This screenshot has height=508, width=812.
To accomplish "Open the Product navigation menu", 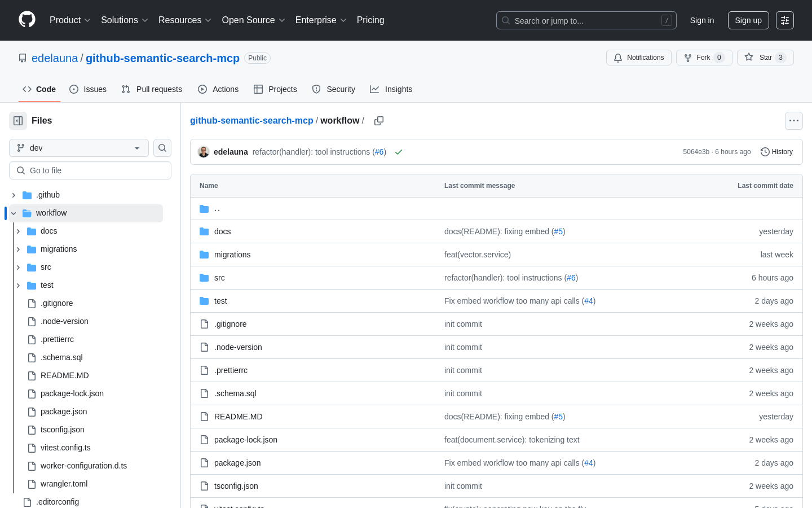I will pyautogui.click(x=70, y=20).
